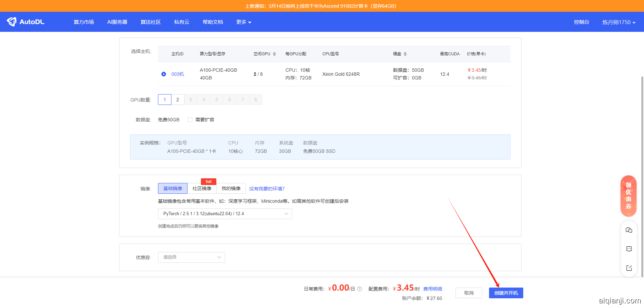Click the AutoDL logo icon
The height and width of the screenshot is (308, 644).
pyautogui.click(x=12, y=22)
